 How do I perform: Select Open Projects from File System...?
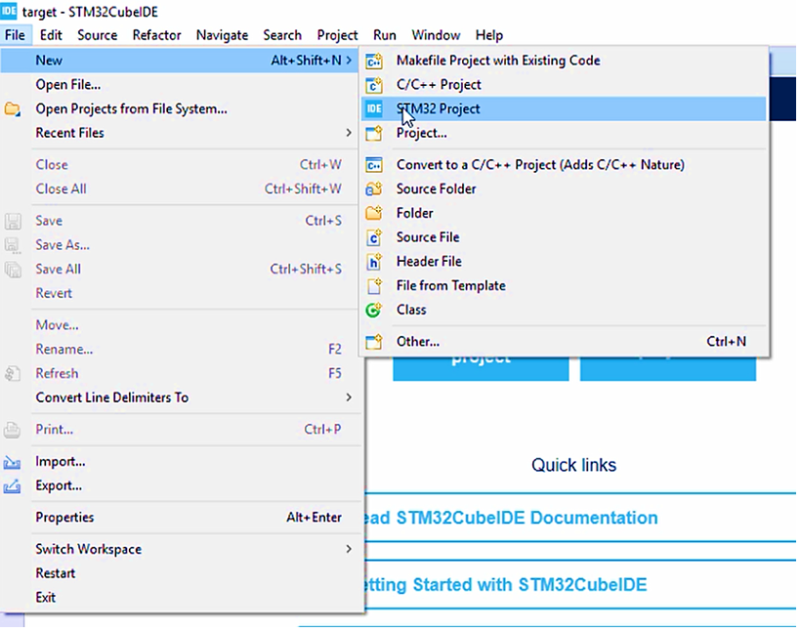tap(181, 109)
